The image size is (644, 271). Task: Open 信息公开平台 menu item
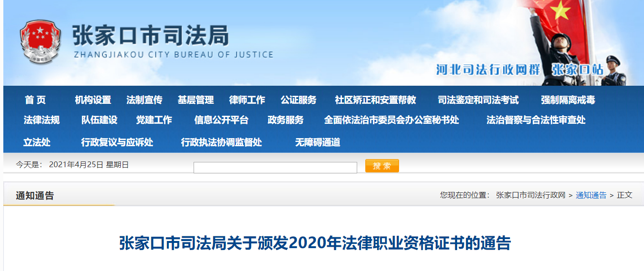pos(221,120)
